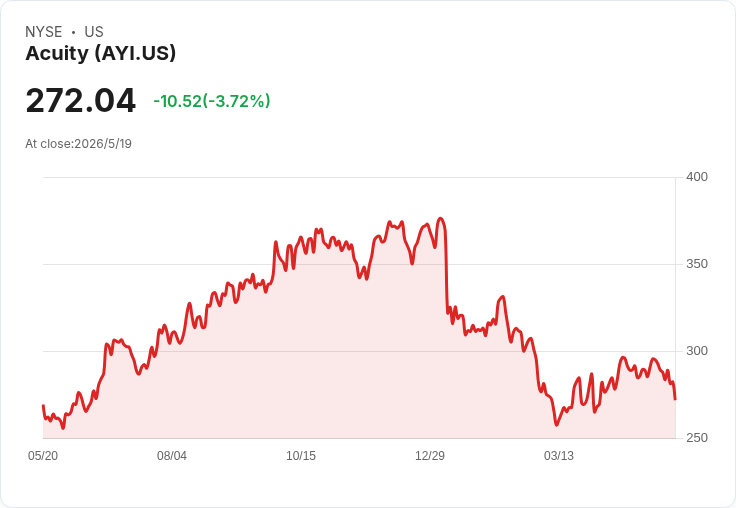
Task: Click the price change -10.52(-3.72%)
Action: pos(212,101)
